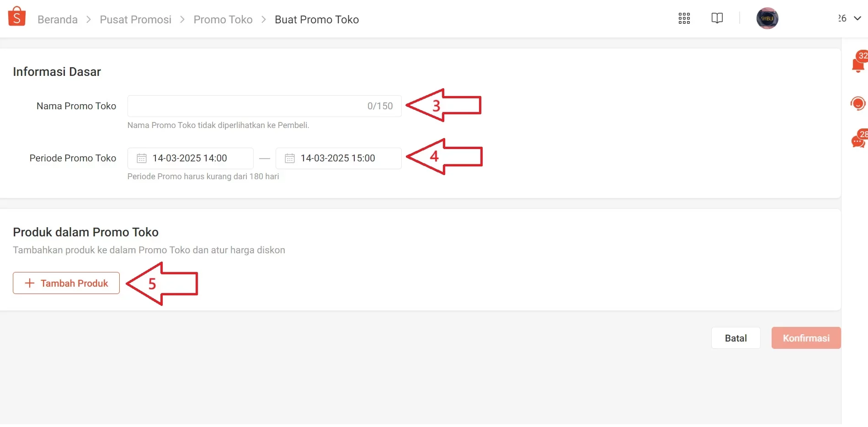Click the Shopee logo icon
Image resolution: width=868 pixels, height=427 pixels.
(x=17, y=17)
